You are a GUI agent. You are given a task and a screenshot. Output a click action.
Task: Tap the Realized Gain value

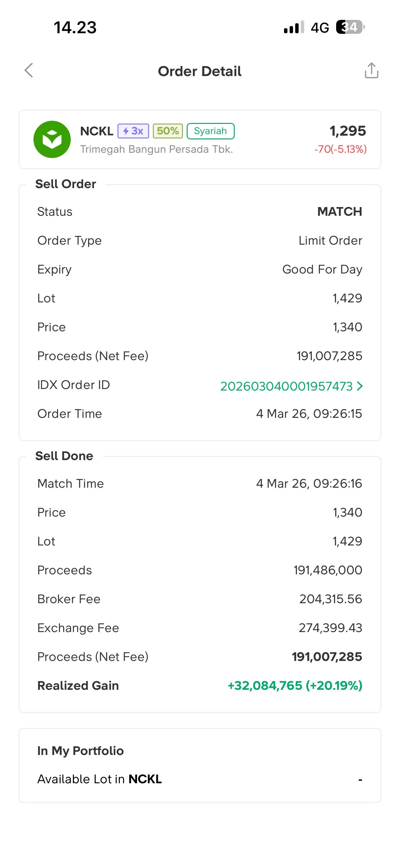point(295,685)
